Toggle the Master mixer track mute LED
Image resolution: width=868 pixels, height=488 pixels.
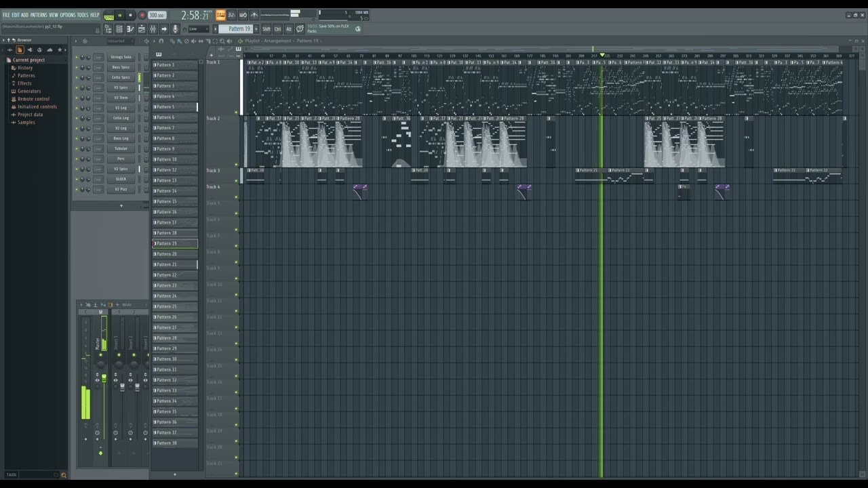[x=100, y=354]
